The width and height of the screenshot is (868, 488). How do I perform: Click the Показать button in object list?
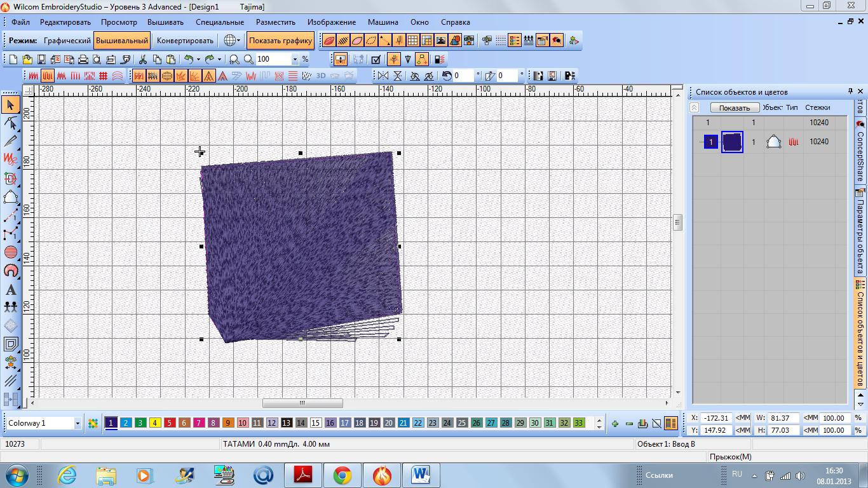(734, 107)
